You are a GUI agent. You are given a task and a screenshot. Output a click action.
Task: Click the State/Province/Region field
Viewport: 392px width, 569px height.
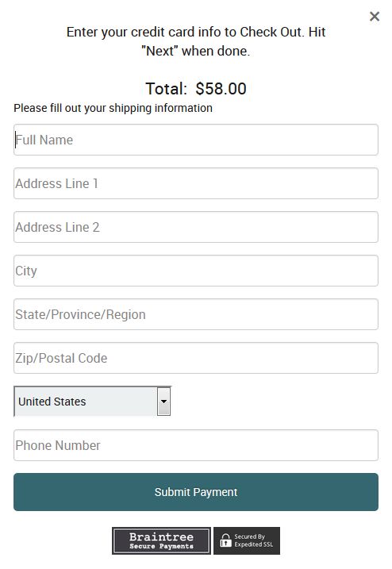tap(196, 314)
